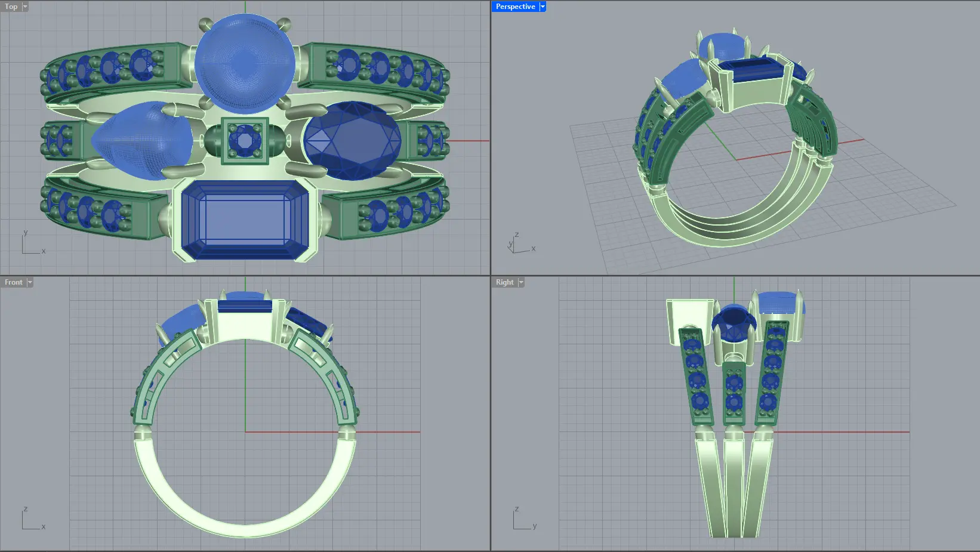Select the ring shank bottom in Front view
980x552 pixels.
(245, 525)
